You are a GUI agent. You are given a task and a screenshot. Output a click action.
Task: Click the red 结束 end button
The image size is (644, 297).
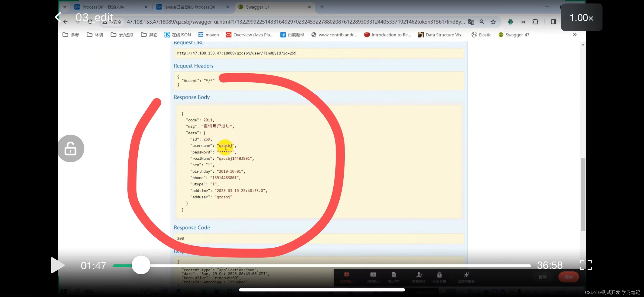(569, 277)
